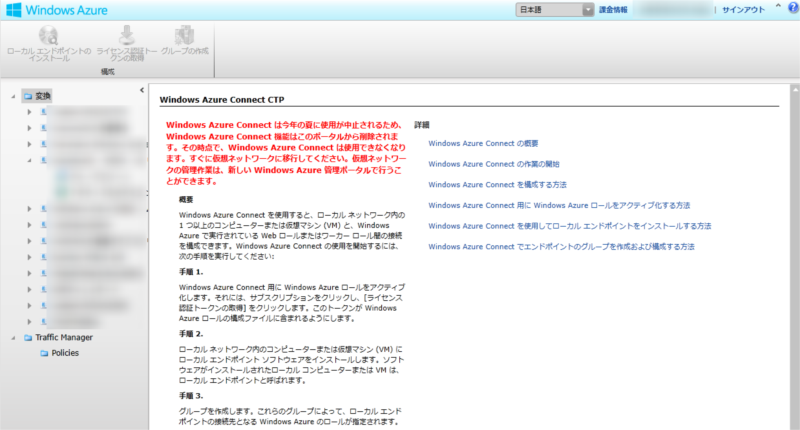
Task: Click the Windows Azure Connect CTP heading
Action: [x=222, y=99]
